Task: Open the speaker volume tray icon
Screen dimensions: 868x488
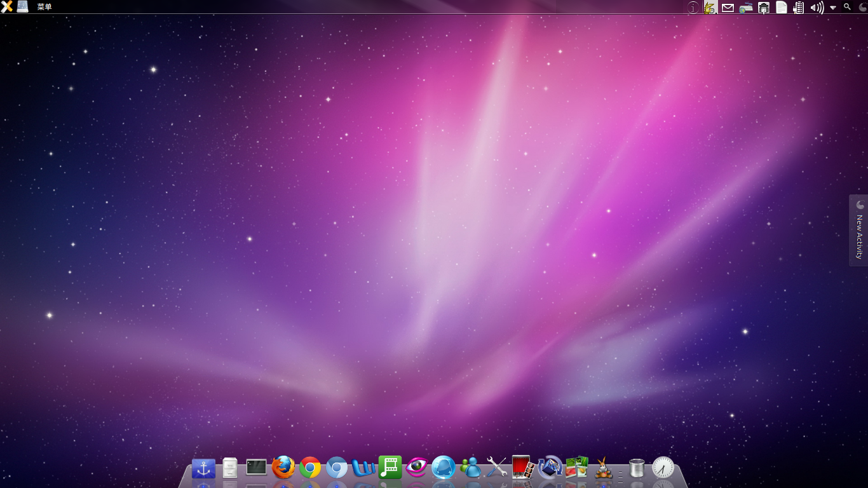Action: [x=817, y=8]
